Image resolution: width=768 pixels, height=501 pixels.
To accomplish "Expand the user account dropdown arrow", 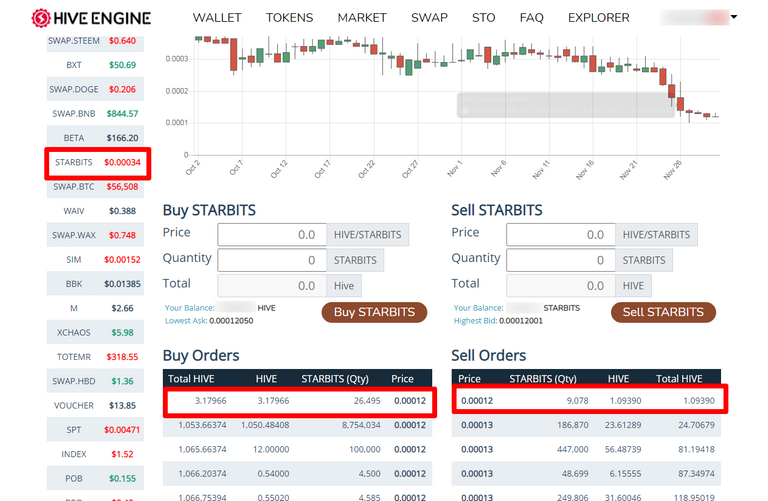I will pos(734,17).
